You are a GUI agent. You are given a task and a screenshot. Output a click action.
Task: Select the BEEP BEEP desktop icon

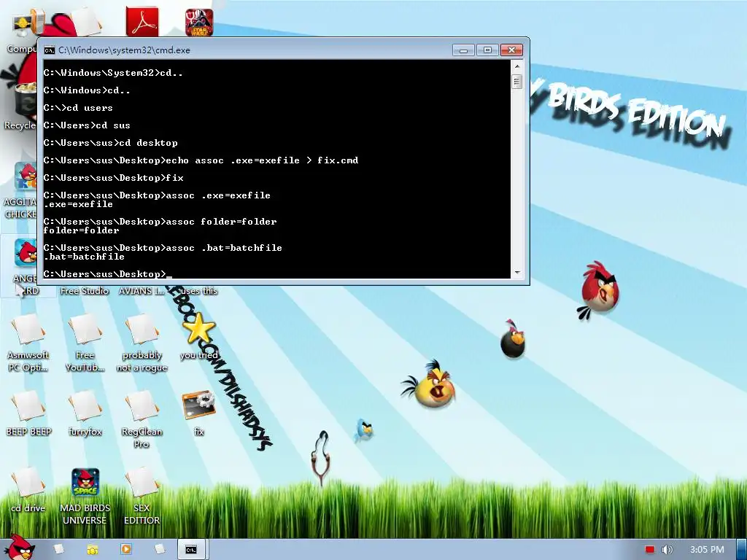coord(28,413)
